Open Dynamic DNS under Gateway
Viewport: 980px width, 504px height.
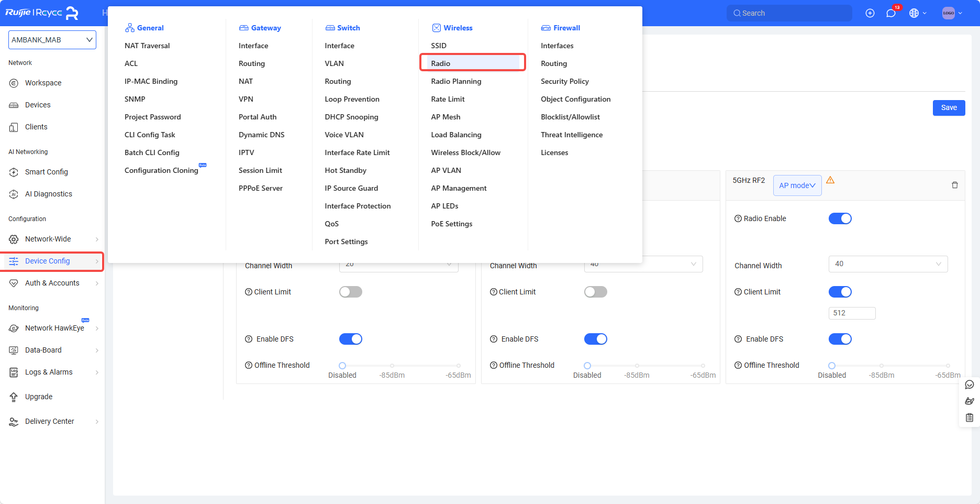click(x=262, y=135)
